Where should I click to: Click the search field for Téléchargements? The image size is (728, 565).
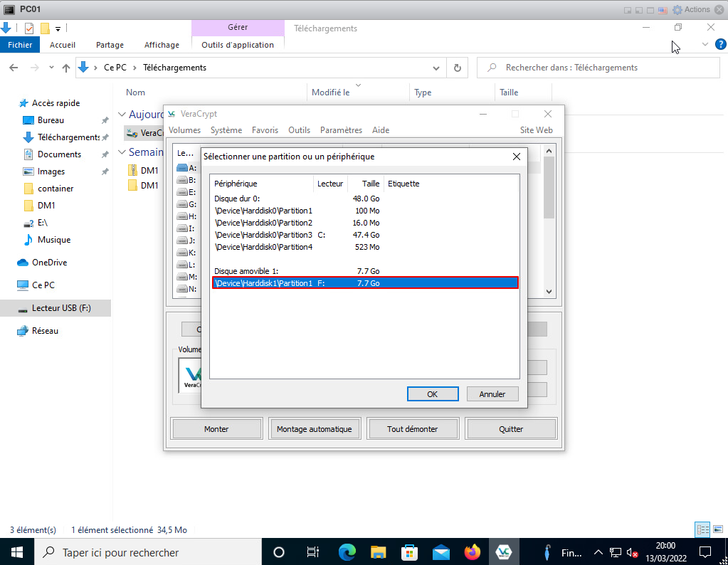coord(598,68)
